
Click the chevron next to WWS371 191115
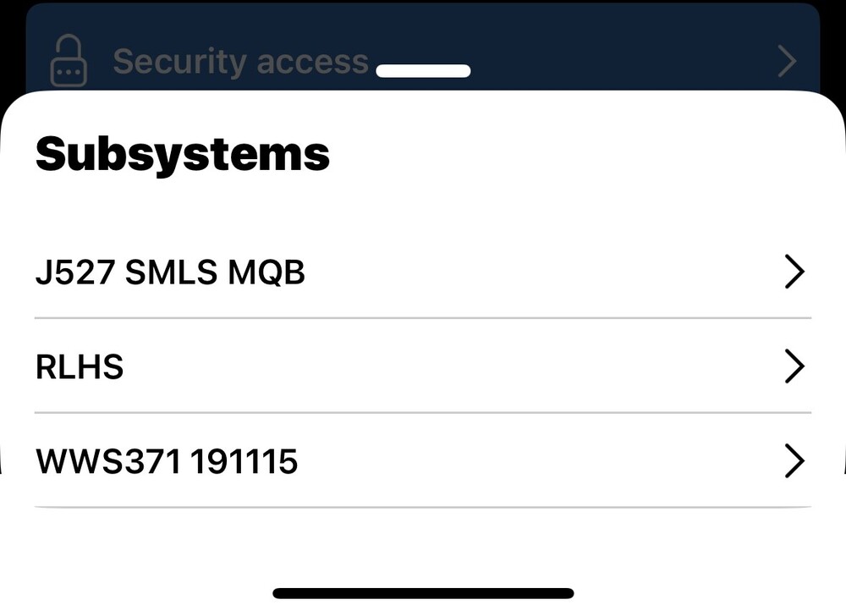[794, 462]
